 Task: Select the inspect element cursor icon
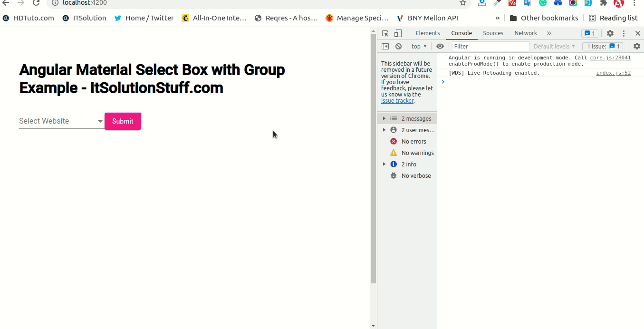pyautogui.click(x=384, y=33)
